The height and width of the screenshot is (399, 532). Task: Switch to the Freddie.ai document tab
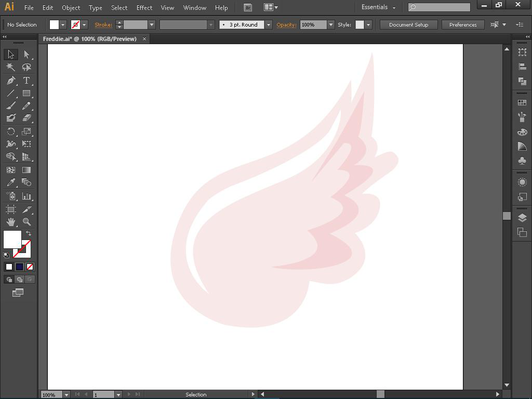(90, 39)
